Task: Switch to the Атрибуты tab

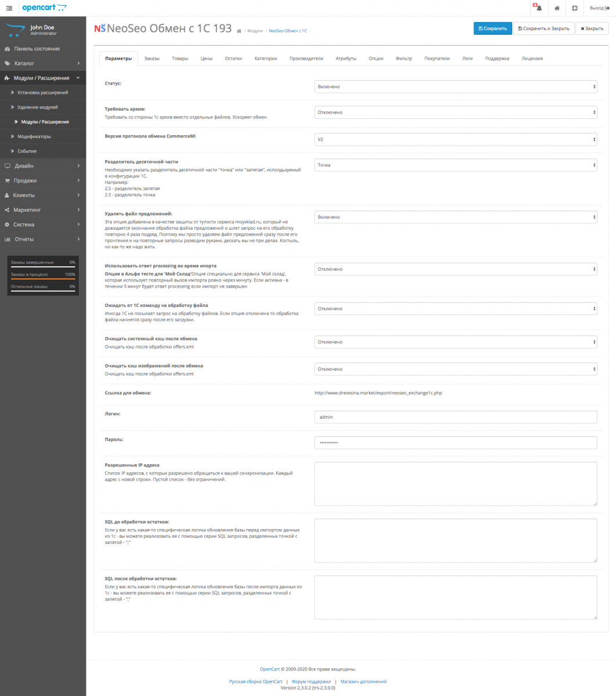Action: [x=346, y=59]
